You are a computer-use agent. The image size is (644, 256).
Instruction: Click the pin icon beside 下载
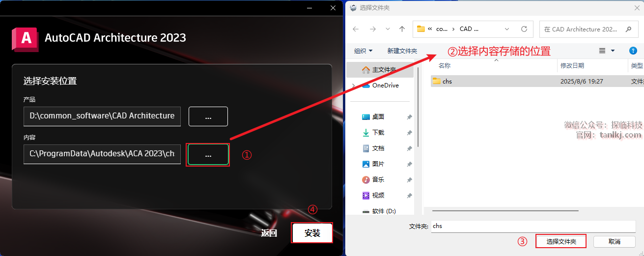pyautogui.click(x=409, y=133)
